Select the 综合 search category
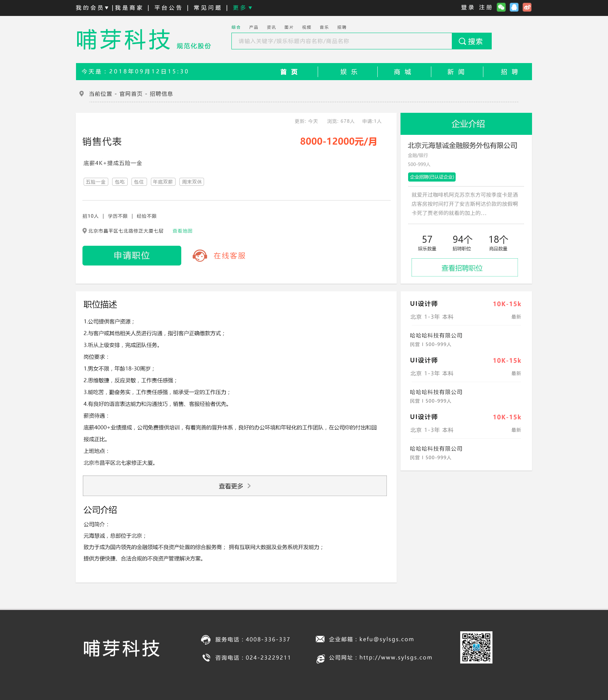The width and height of the screenshot is (608, 700). coord(236,27)
